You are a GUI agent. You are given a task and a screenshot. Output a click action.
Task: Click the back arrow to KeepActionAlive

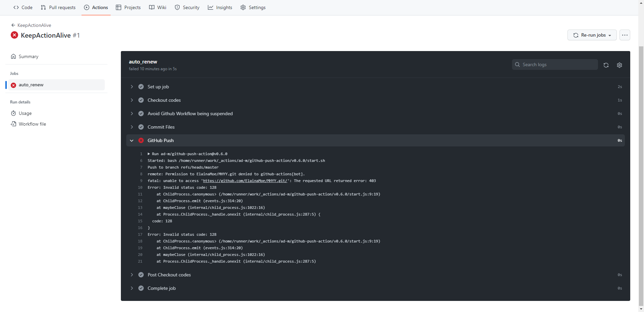point(13,25)
